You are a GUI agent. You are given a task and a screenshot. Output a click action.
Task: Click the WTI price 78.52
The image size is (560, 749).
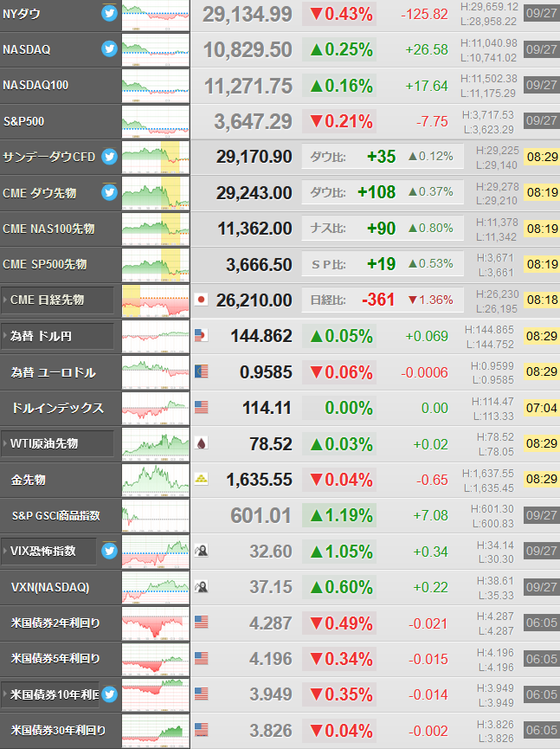pos(271,443)
